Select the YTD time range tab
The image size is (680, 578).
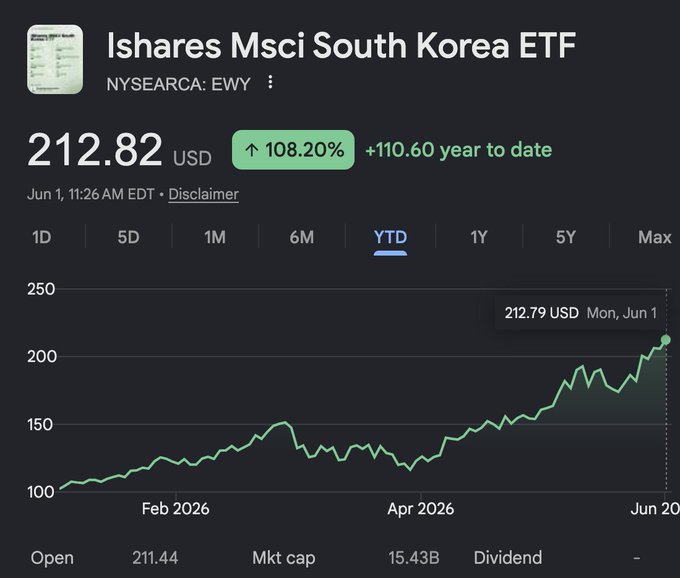point(390,237)
